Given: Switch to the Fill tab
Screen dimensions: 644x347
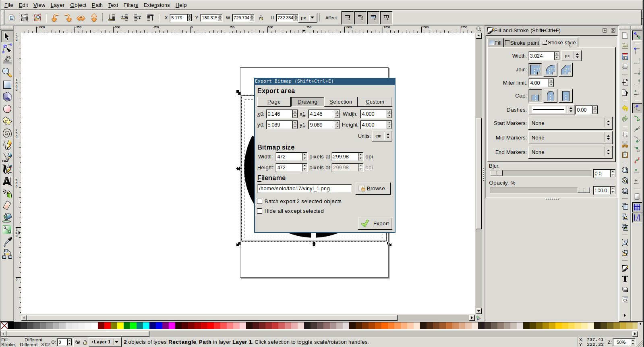Looking at the screenshot, I should coord(495,43).
